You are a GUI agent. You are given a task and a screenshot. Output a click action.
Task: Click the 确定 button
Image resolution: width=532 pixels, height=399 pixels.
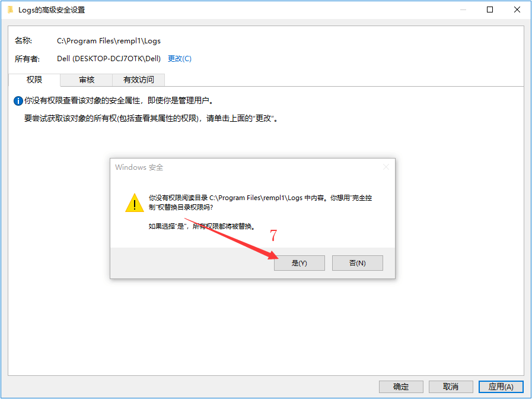tap(401, 387)
